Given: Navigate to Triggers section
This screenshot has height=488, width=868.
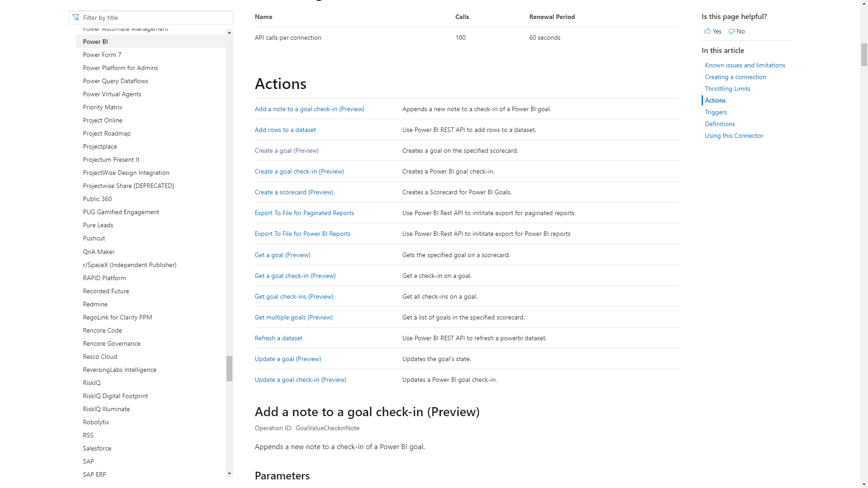Looking at the screenshot, I should pos(716,112).
